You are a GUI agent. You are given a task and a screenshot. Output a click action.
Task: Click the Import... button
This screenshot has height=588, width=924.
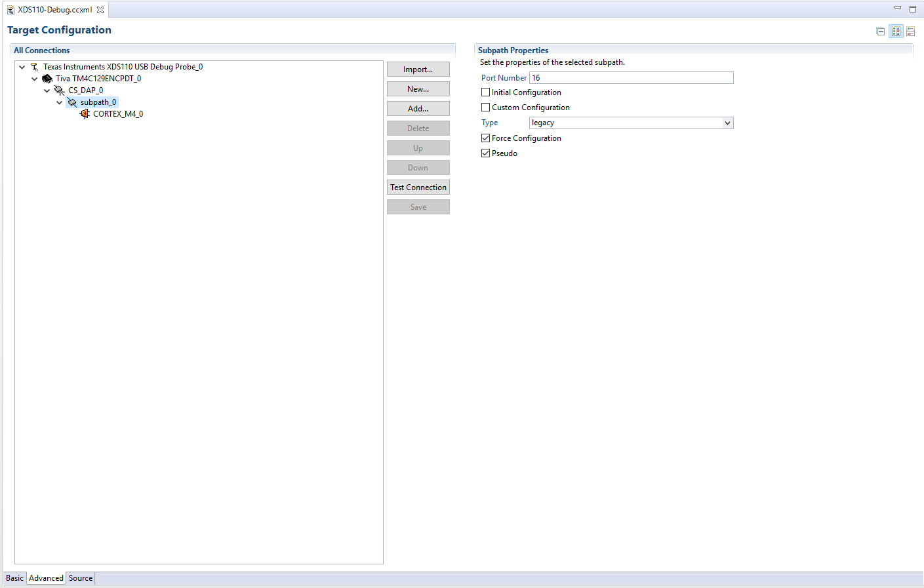pyautogui.click(x=418, y=69)
